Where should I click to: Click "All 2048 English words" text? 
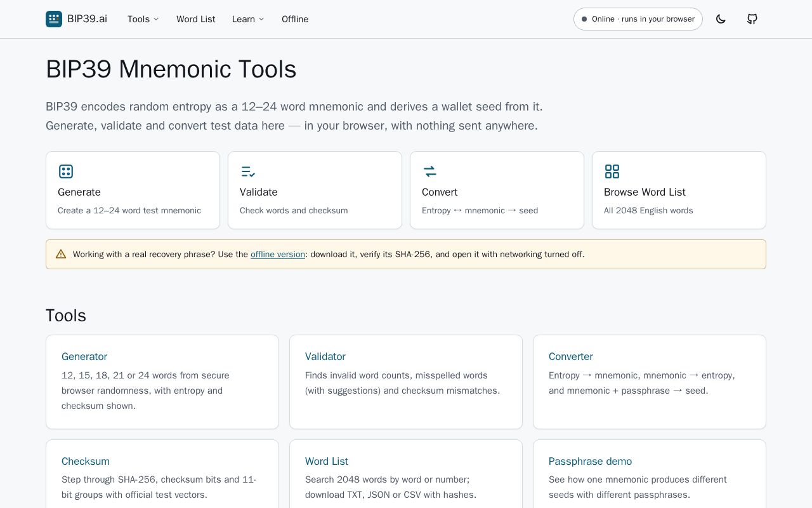pyautogui.click(x=648, y=211)
